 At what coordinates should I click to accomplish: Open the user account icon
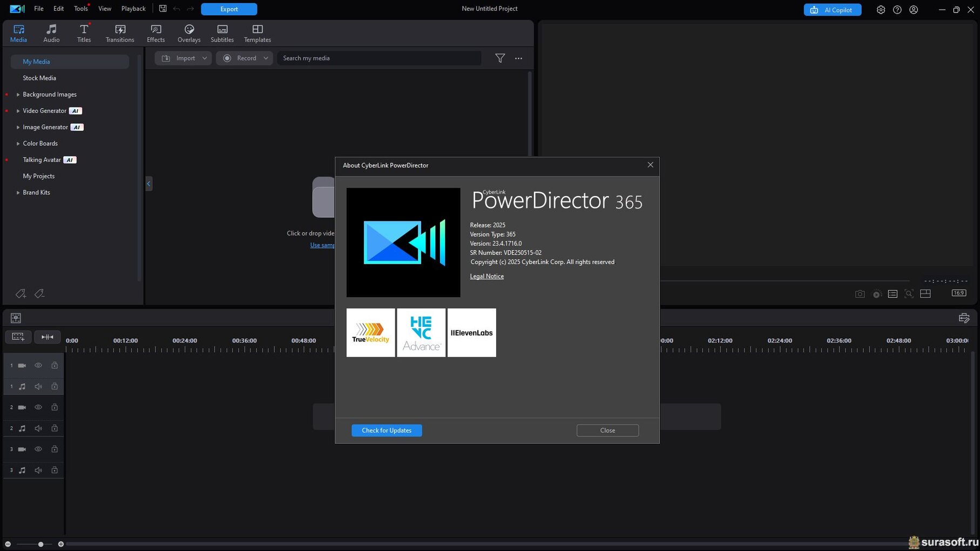pyautogui.click(x=914, y=10)
